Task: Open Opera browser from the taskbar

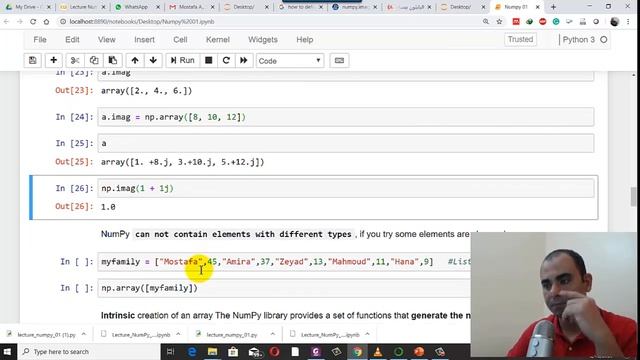Action: pyautogui.click(x=275, y=351)
